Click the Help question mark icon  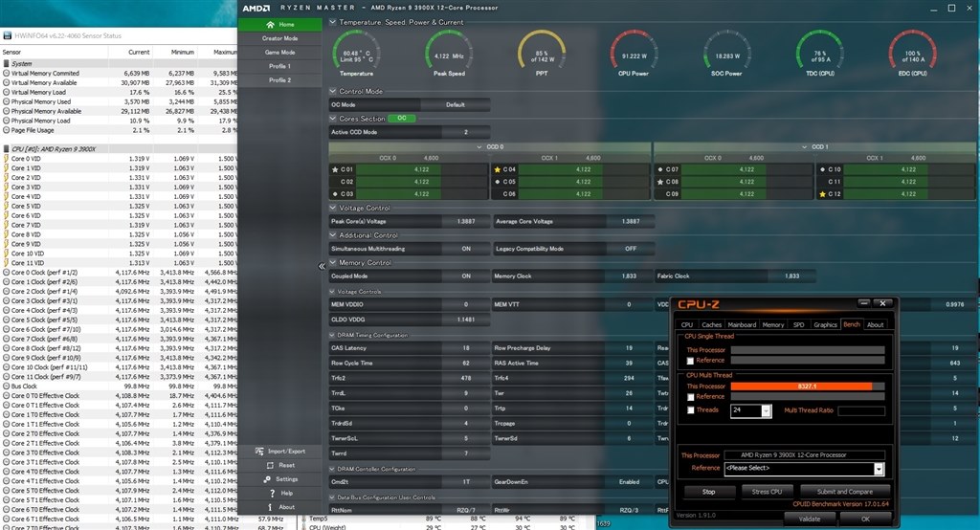(273, 493)
